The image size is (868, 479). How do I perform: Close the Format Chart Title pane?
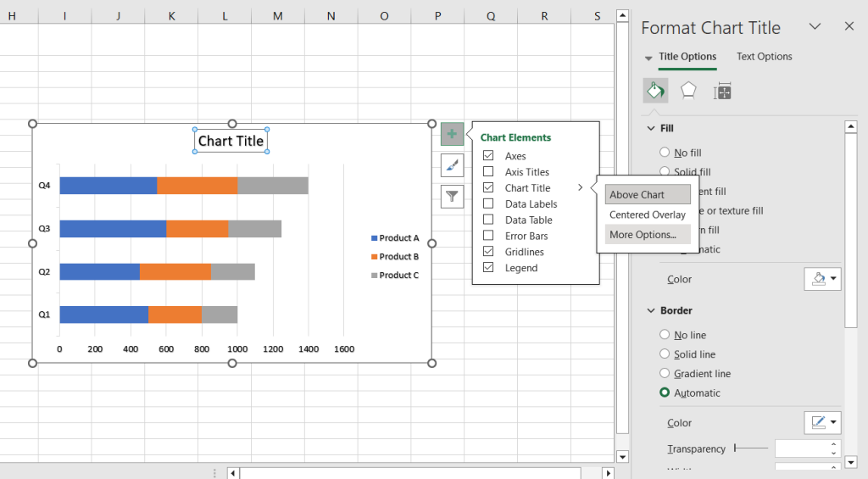coord(849,26)
